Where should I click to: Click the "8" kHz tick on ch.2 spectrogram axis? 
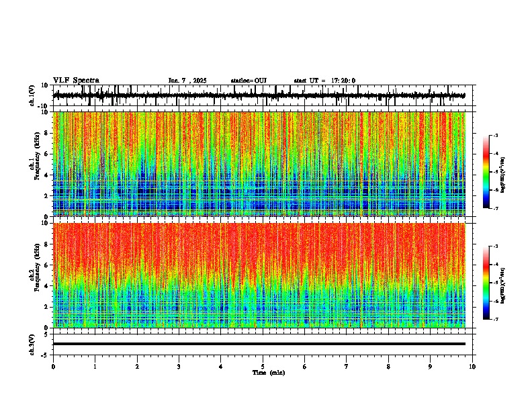[47, 244]
